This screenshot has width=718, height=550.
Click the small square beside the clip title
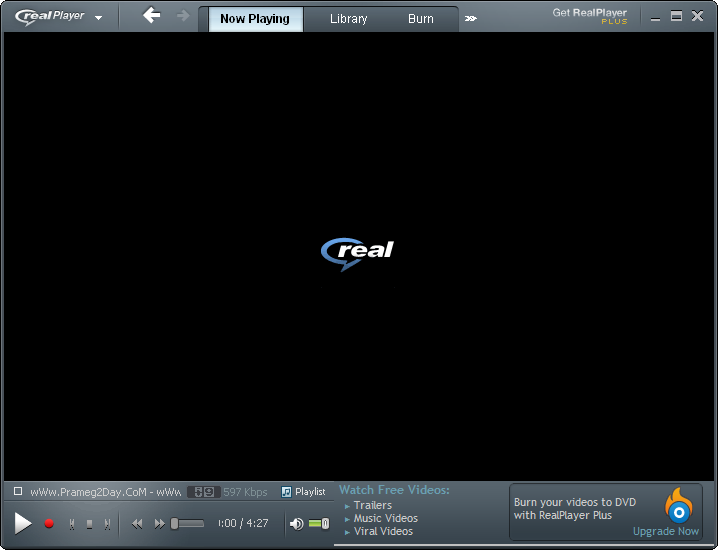point(18,491)
